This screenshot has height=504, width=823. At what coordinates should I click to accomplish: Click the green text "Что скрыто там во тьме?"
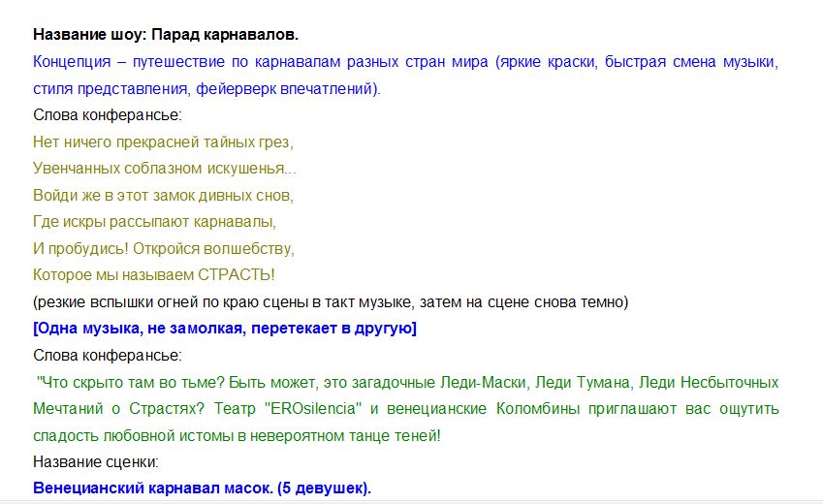pos(118,382)
